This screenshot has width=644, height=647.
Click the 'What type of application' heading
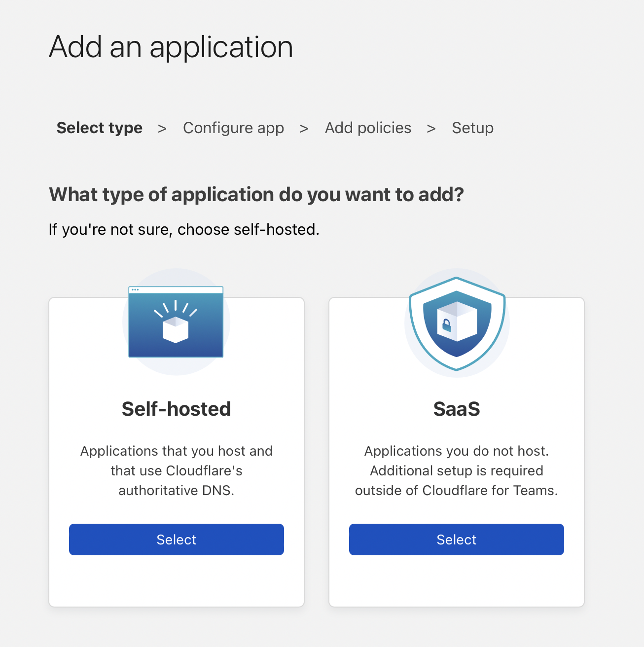coord(256,195)
